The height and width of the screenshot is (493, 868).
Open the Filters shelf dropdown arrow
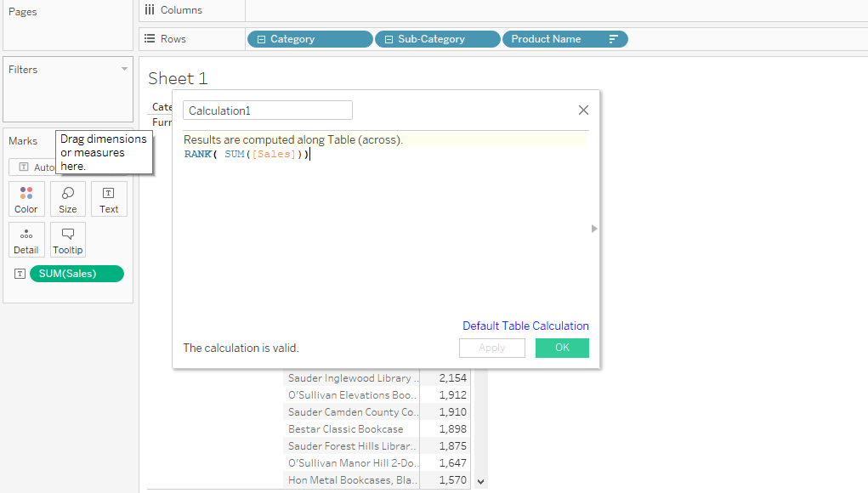click(124, 69)
